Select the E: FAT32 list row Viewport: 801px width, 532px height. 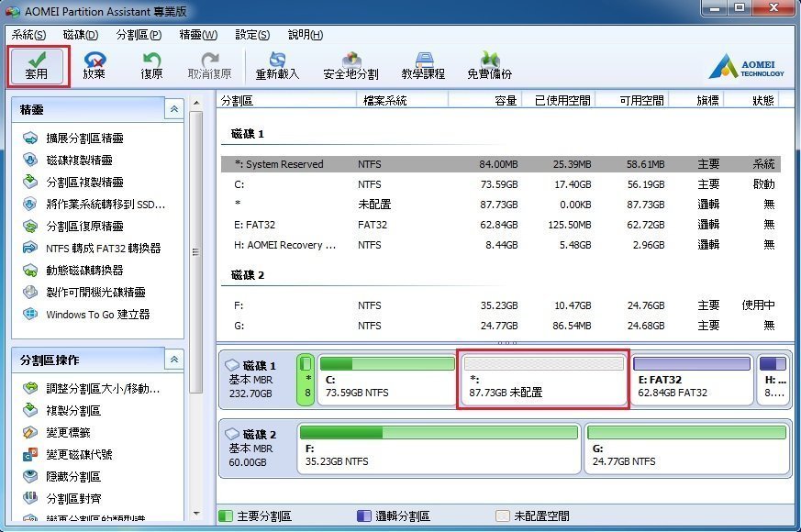coord(501,225)
